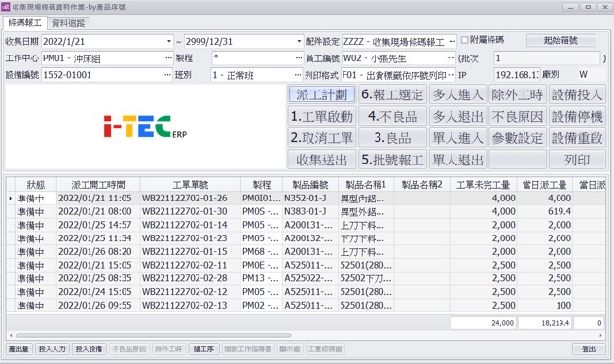
Task: Click the 登出 logout button
Action: coord(589,349)
